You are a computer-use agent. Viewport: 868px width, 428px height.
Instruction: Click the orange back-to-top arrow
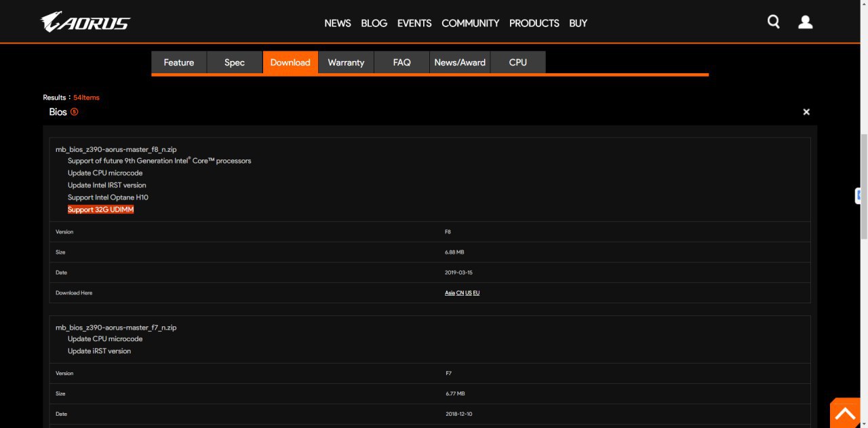[x=845, y=412]
